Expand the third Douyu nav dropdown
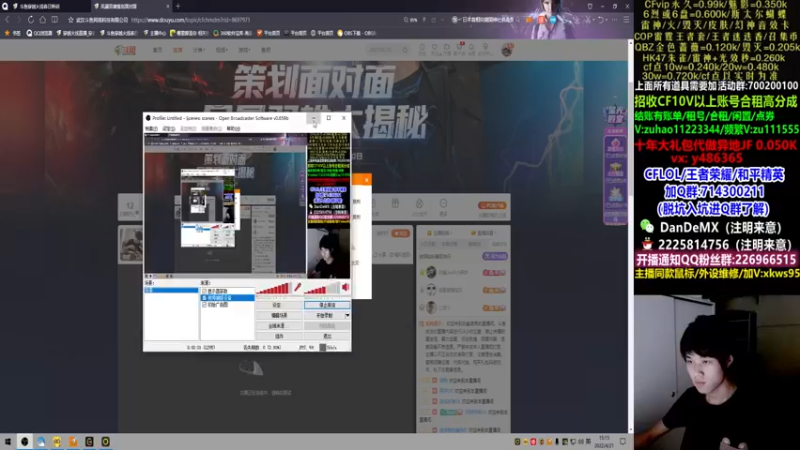The image size is (800, 450). (198, 50)
